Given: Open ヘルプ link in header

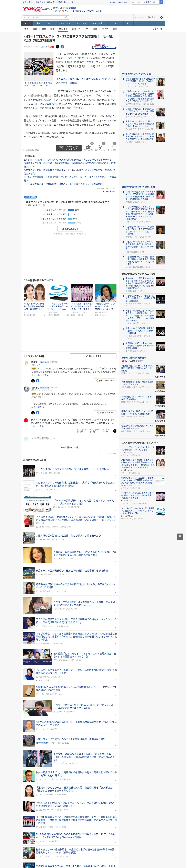Looking at the screenshot, I should point(127,2).
